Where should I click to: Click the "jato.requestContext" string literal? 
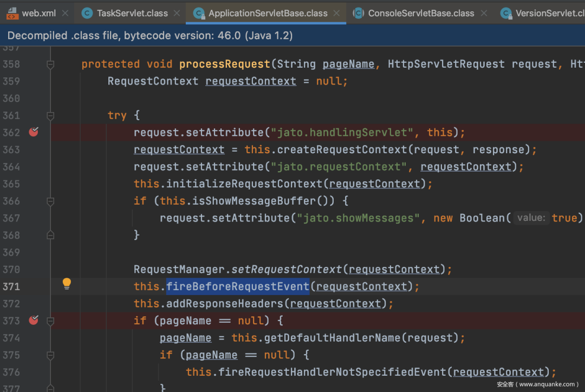coord(339,167)
